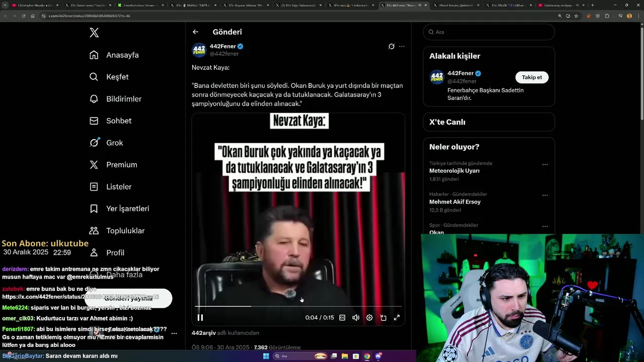Bookmark page with star icon
Image resolution: width=644 pixels, height=362 pixels.
click(576, 16)
